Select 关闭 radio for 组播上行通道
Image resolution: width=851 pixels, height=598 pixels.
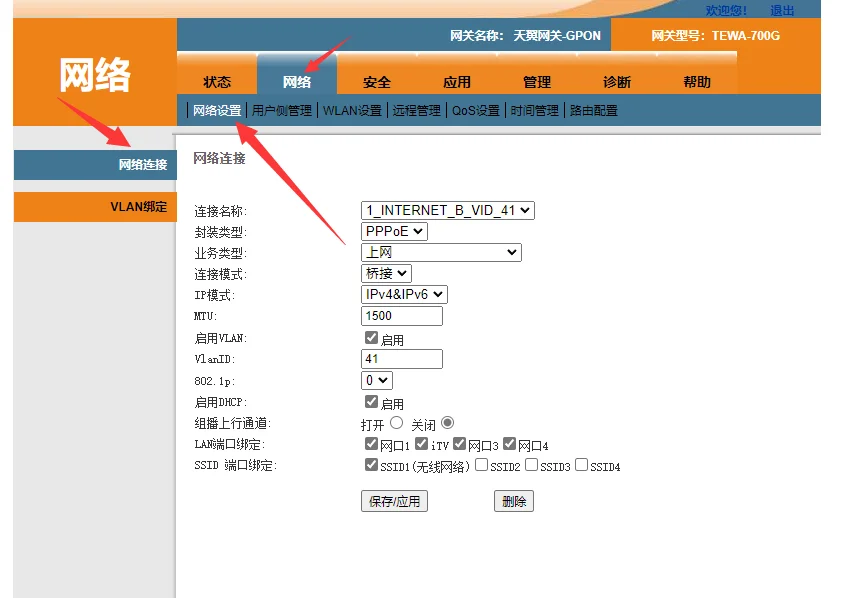point(448,423)
